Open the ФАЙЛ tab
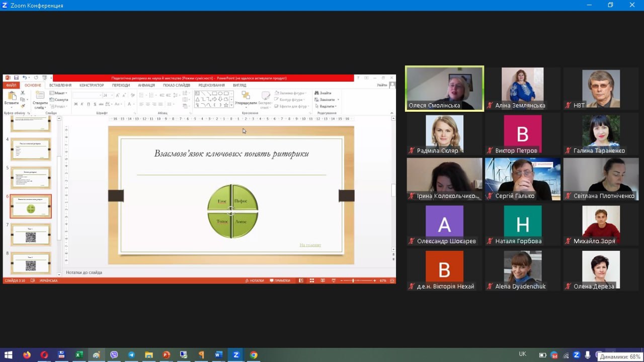Image resolution: width=644 pixels, height=362 pixels. [x=11, y=86]
